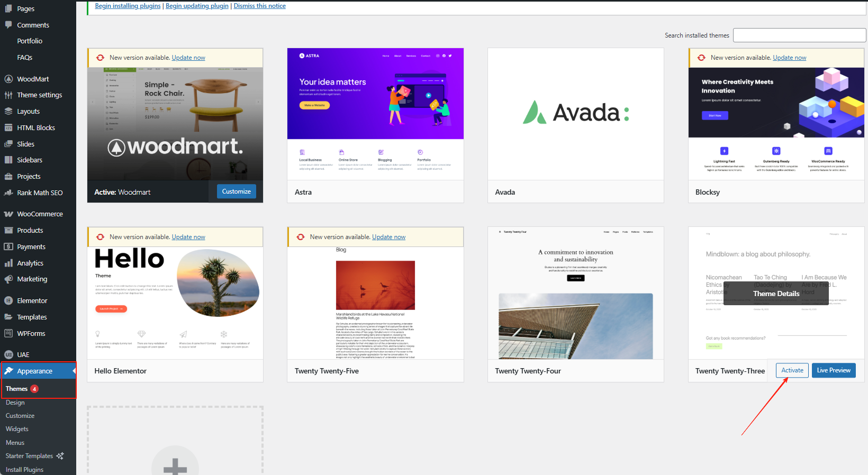Screen dimensions: 868x475
Task: Click the Theme settings sliders icon
Action: pyautogui.click(x=8, y=95)
